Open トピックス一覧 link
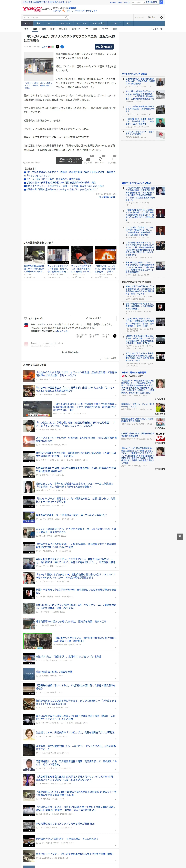The width and height of the screenshot is (186, 868). pos(155,29)
